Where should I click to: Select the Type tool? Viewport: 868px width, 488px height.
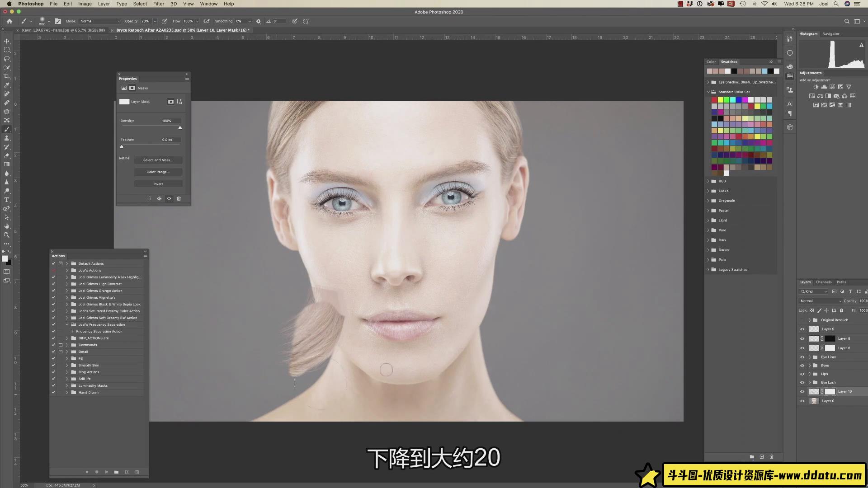point(7,200)
